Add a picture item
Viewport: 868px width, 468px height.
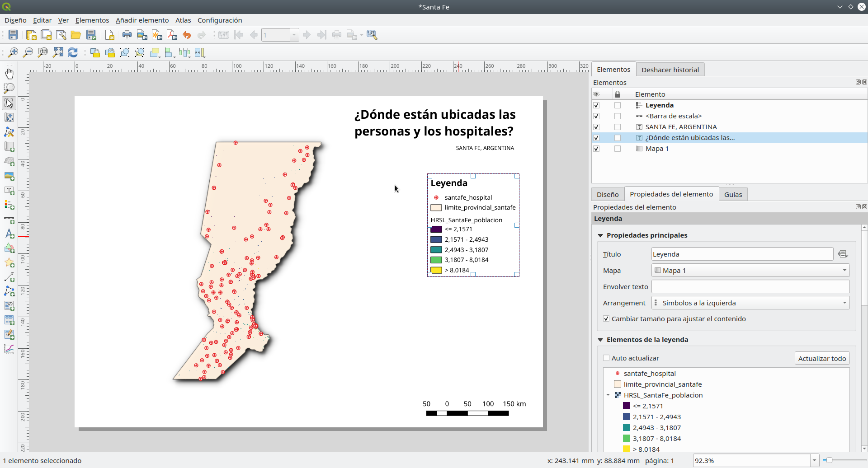pos(9,176)
